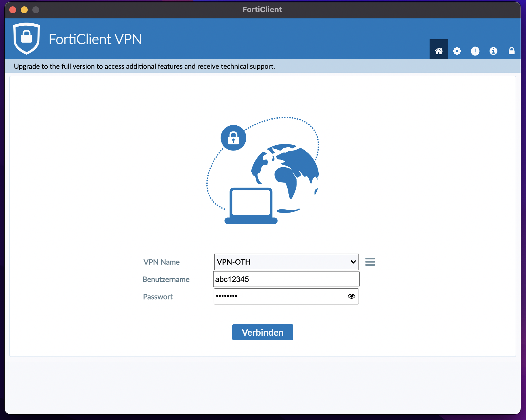Toggle password visibility eye icon
Image resolution: width=526 pixels, height=420 pixels.
point(351,296)
